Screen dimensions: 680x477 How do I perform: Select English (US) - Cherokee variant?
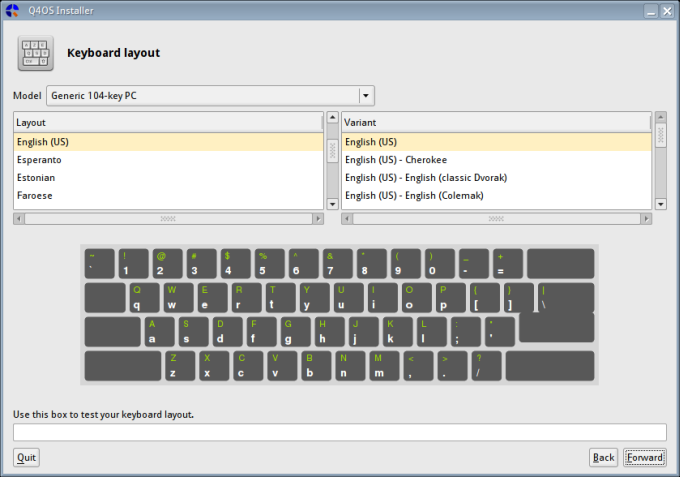497,160
